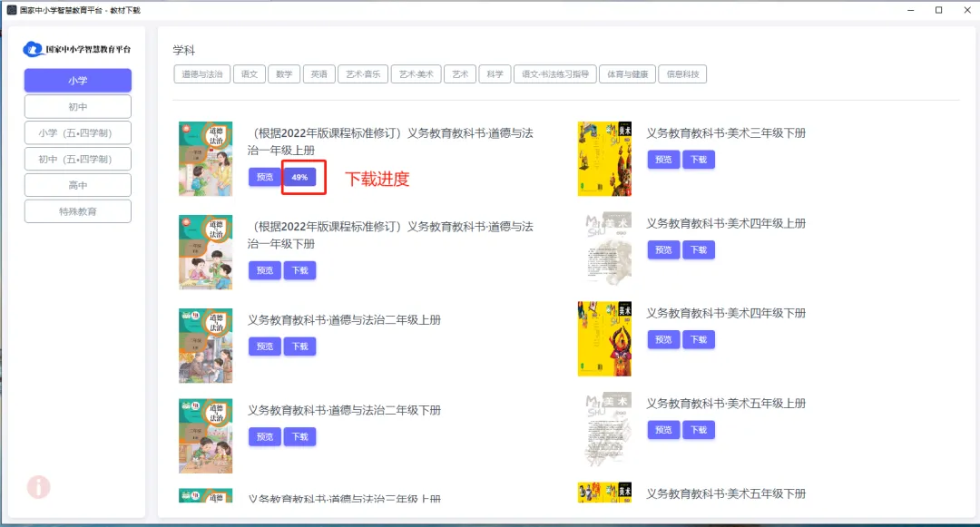This screenshot has height=527, width=980.
Task: Click cover of 美术四年级下册
Action: [x=604, y=338]
